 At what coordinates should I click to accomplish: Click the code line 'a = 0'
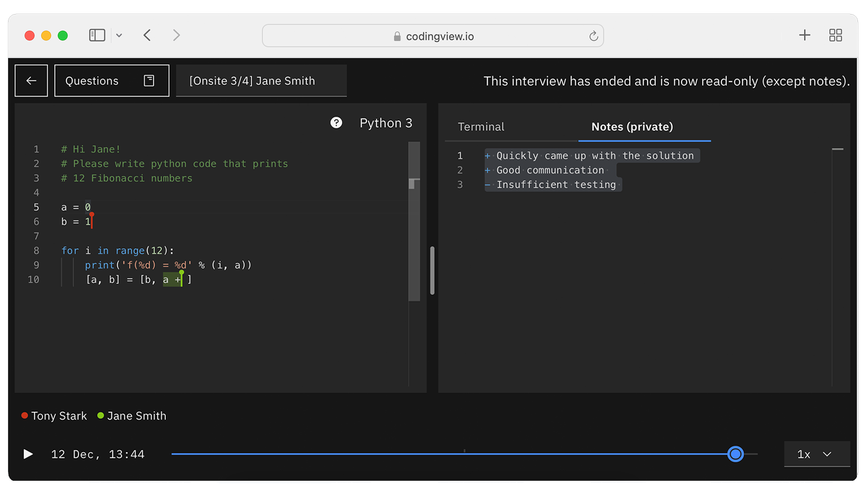click(76, 207)
